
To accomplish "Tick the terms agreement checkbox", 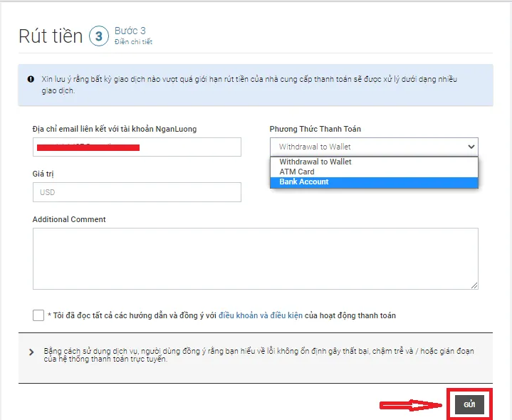I will pos(38,315).
